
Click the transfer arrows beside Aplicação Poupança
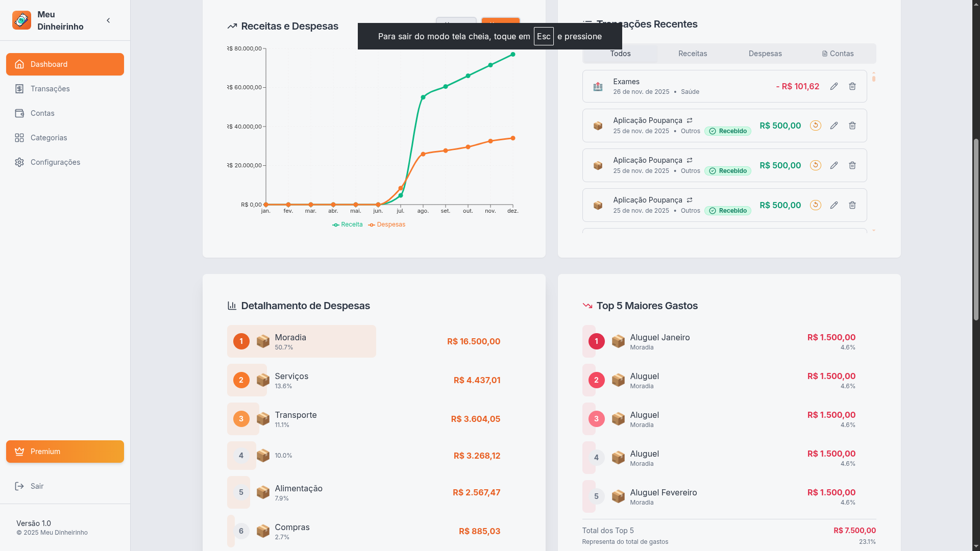click(690, 120)
